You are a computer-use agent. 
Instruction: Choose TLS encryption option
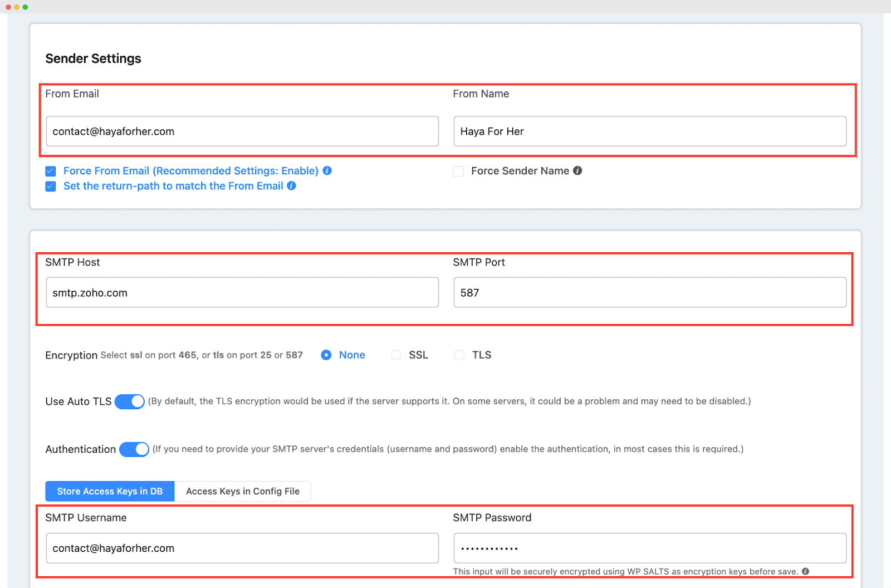pyautogui.click(x=459, y=355)
